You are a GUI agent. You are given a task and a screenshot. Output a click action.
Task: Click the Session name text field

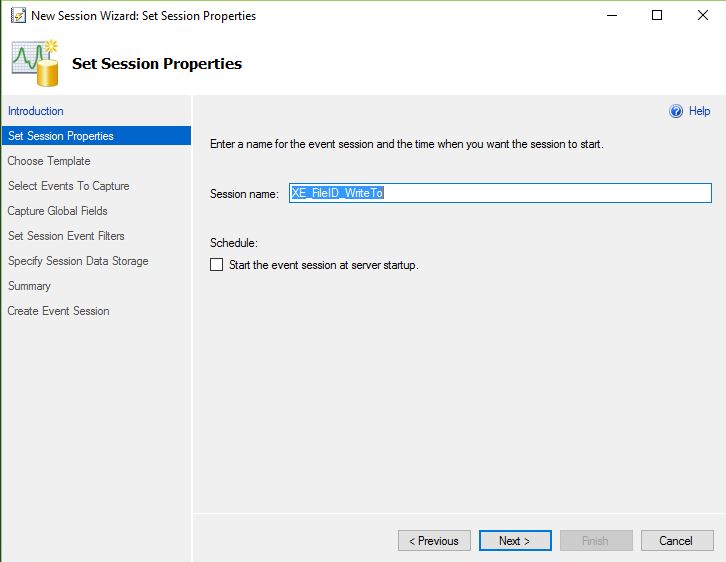[x=500, y=193]
